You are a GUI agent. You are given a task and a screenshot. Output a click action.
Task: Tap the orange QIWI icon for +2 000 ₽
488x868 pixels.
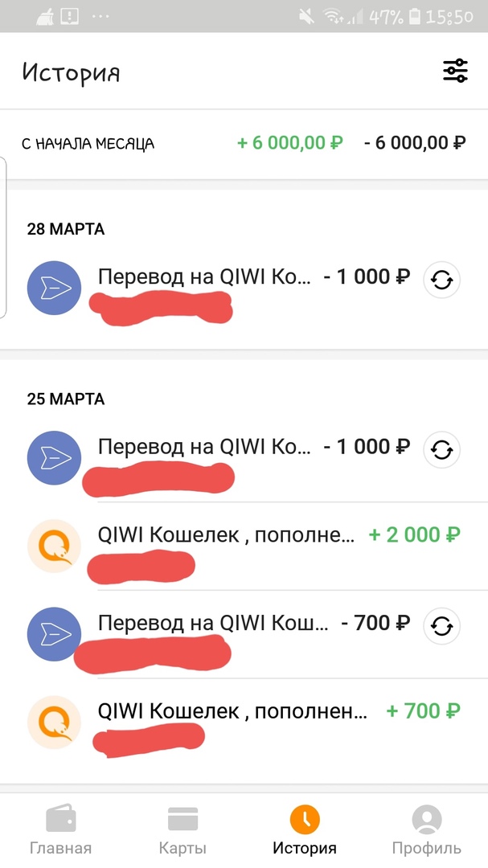[55, 547]
